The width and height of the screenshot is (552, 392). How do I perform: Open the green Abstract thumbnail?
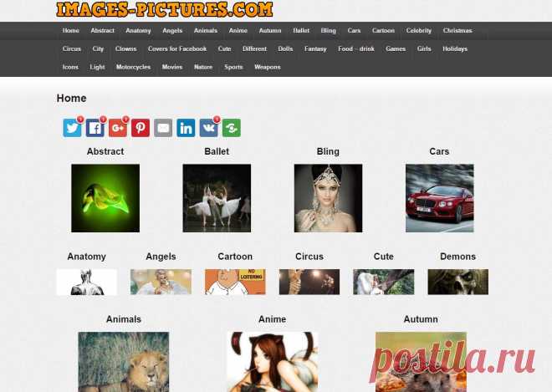(x=105, y=198)
